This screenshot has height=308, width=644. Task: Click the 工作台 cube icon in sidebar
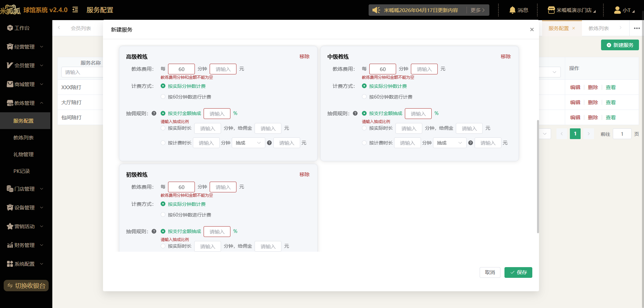coord(10,28)
